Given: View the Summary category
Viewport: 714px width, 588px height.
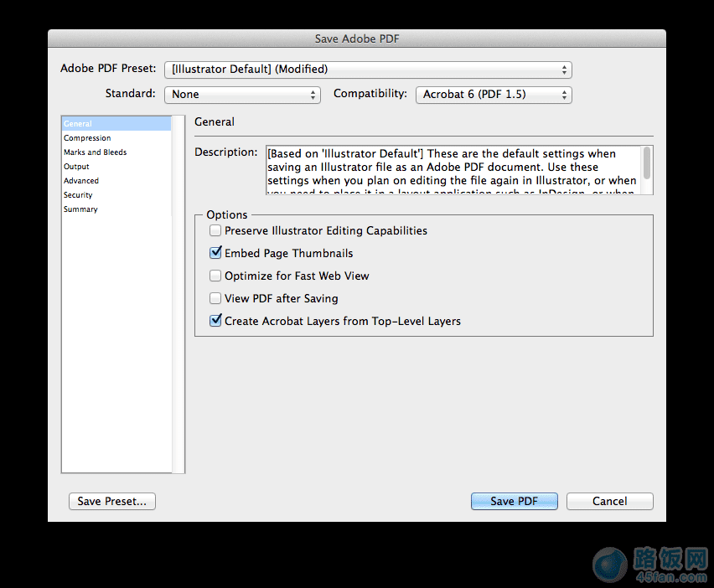Looking at the screenshot, I should pyautogui.click(x=116, y=209).
